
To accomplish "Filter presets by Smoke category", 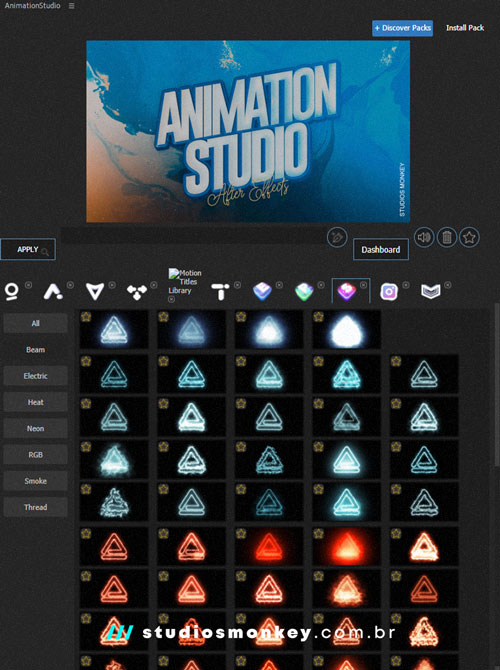I will 35,481.
